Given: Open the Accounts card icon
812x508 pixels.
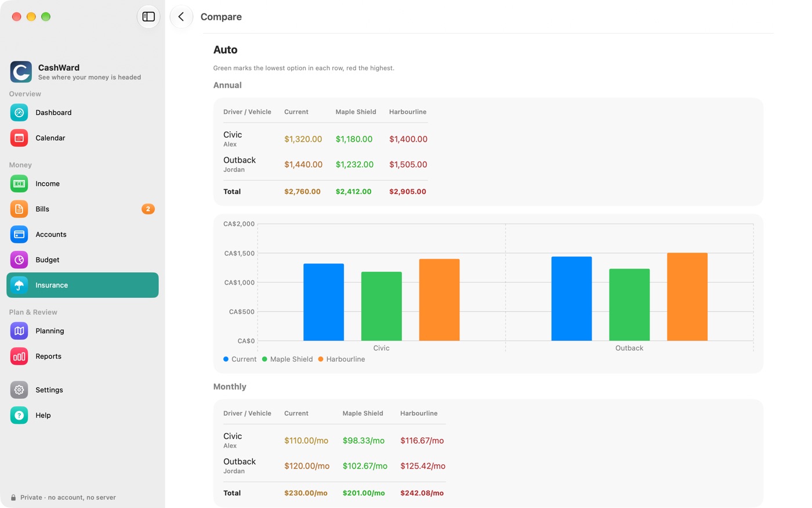Looking at the screenshot, I should (19, 235).
